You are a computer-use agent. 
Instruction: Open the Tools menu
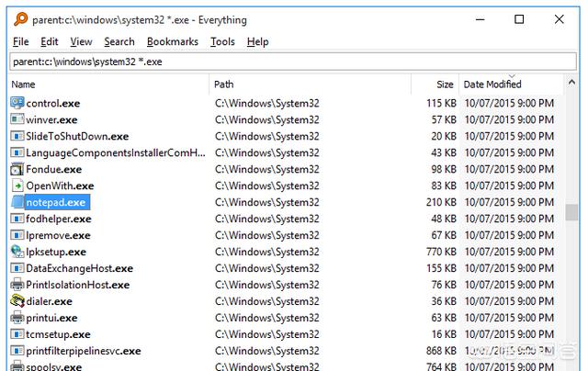tap(222, 41)
